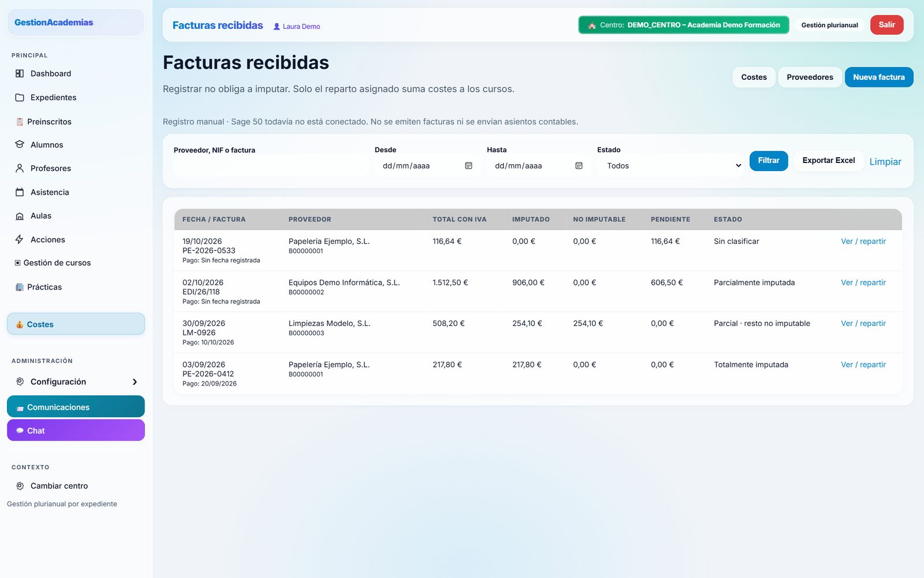Click the Exportar Excel button
The image size is (924, 578).
(829, 160)
